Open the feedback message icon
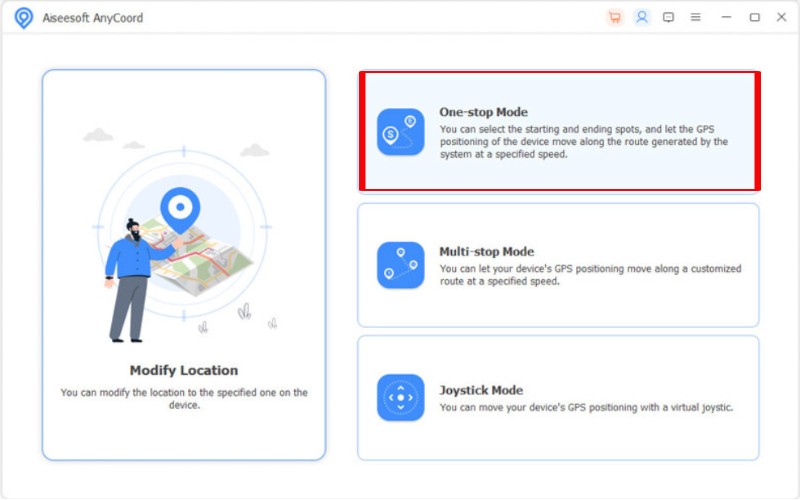Viewport: 800px width, 500px height. 669,17
